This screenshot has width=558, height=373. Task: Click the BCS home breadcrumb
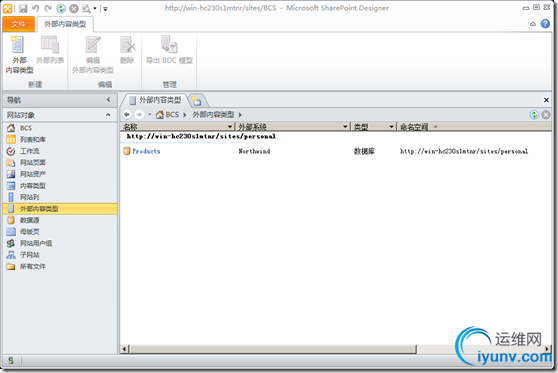tap(167, 115)
